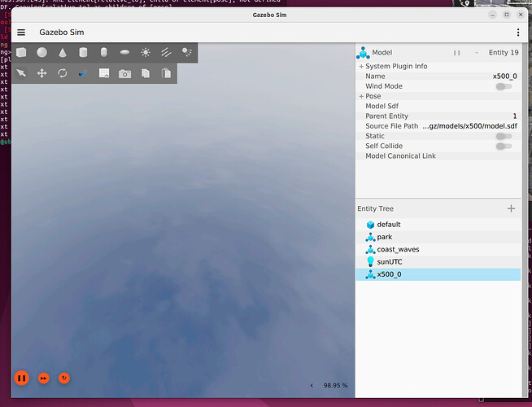Add a directional light
This screenshot has height=407, width=532.
click(166, 52)
